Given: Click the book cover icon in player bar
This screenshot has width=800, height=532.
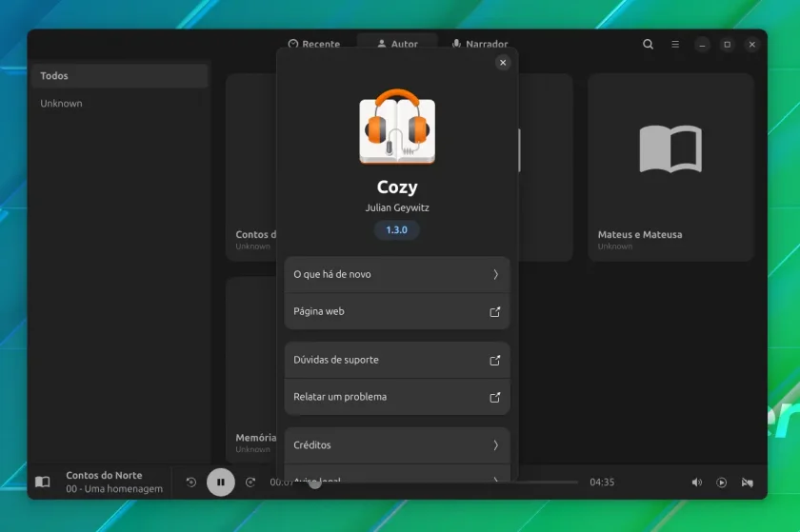Looking at the screenshot, I should click(43, 482).
